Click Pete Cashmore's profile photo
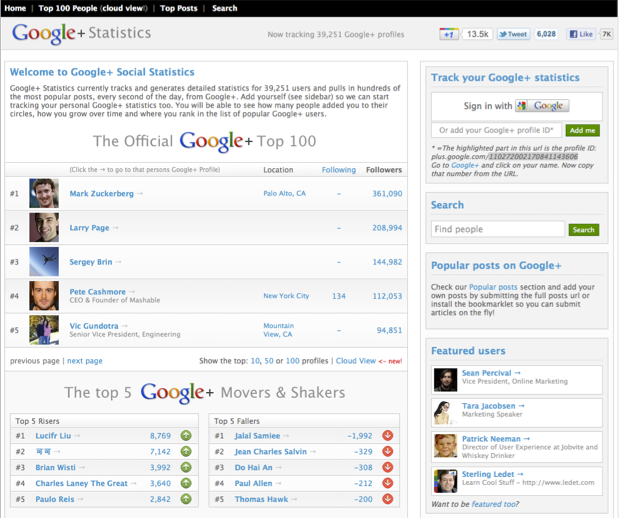The width and height of the screenshot is (619, 518). coord(44,296)
